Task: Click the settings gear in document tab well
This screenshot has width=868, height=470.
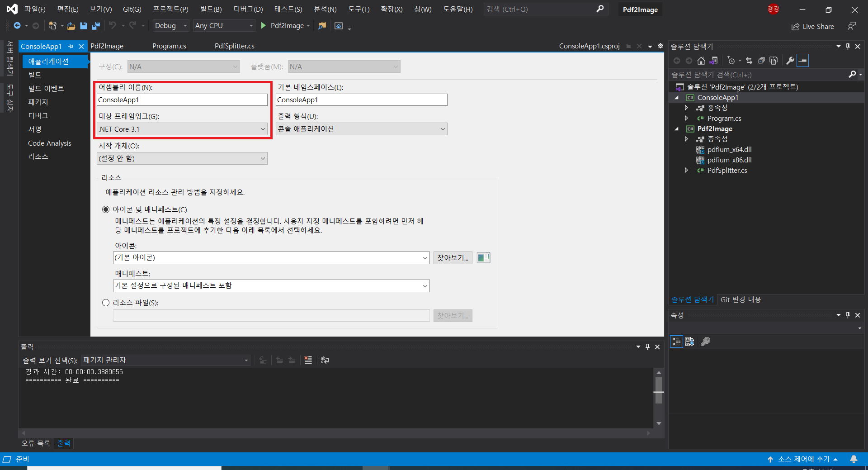Action: pos(660,46)
